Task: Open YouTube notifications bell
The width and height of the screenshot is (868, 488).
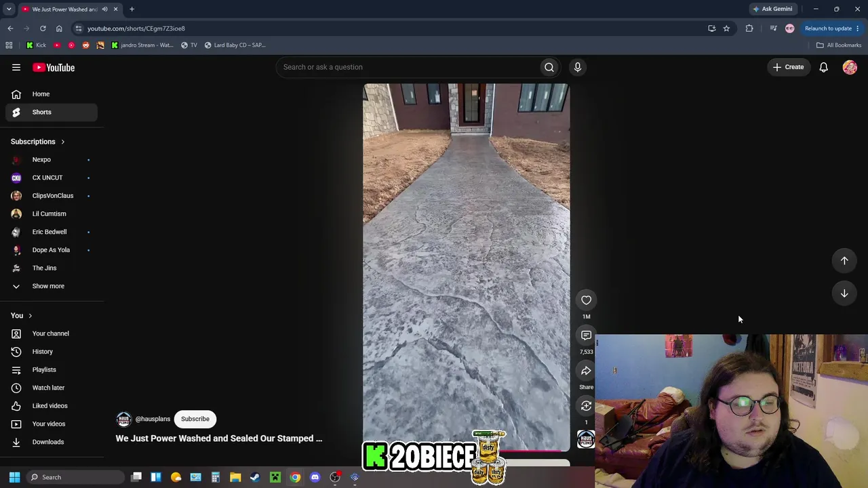Action: pyautogui.click(x=823, y=67)
